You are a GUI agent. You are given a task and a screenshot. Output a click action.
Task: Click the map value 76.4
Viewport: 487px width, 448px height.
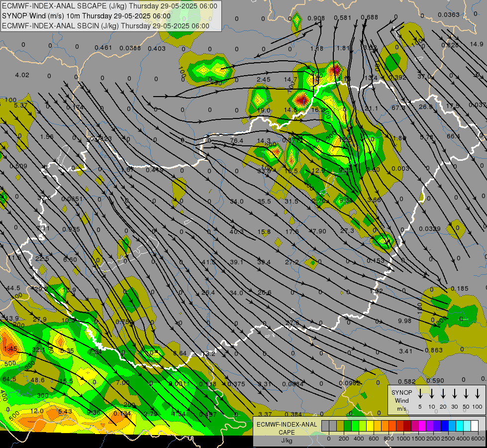(x=236, y=140)
